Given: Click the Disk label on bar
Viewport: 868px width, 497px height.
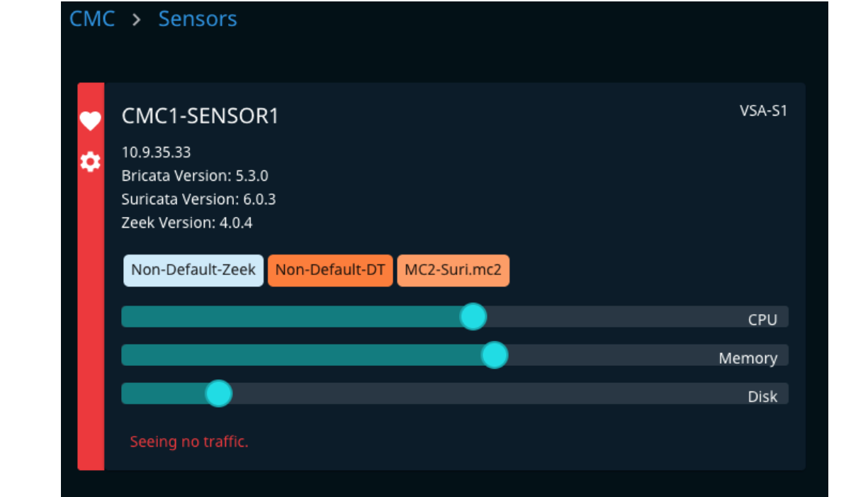Looking at the screenshot, I should (762, 396).
